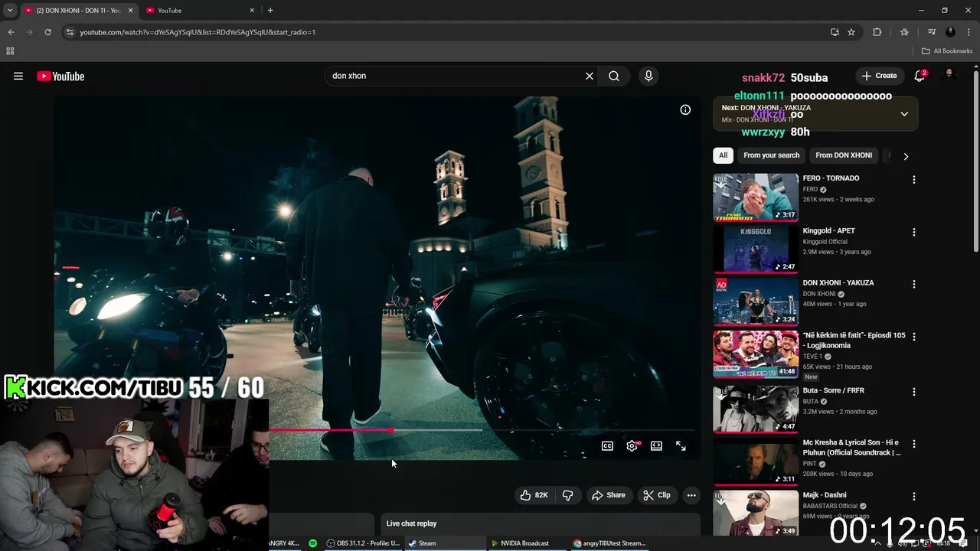Create a clip with Clip button
Screen dimensions: 980x551
[x=657, y=495]
